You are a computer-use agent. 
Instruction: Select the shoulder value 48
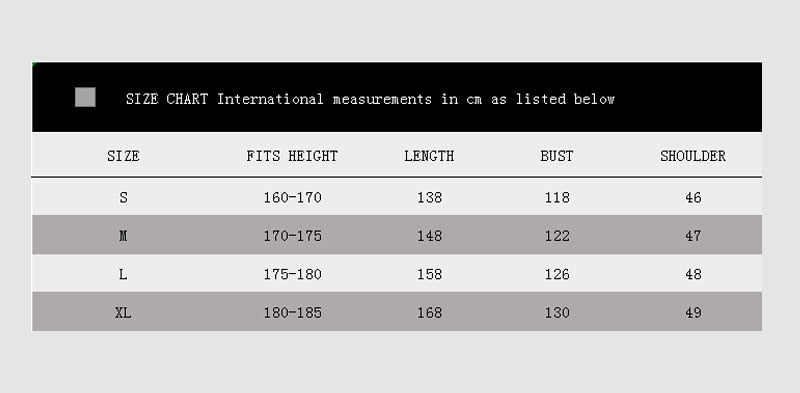tap(693, 274)
